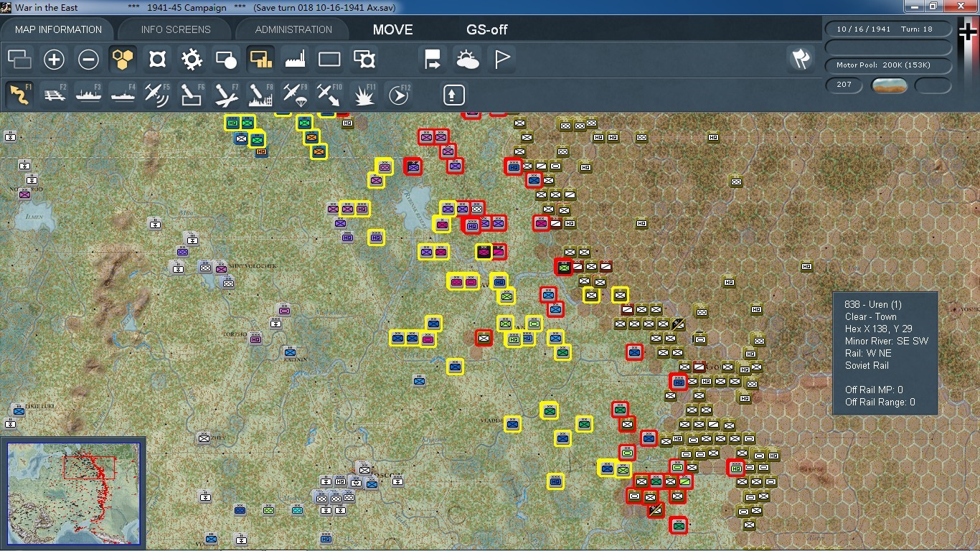Select bomb airfield (F7) icon
Image resolution: width=980 pixels, height=551 pixels.
[226, 95]
